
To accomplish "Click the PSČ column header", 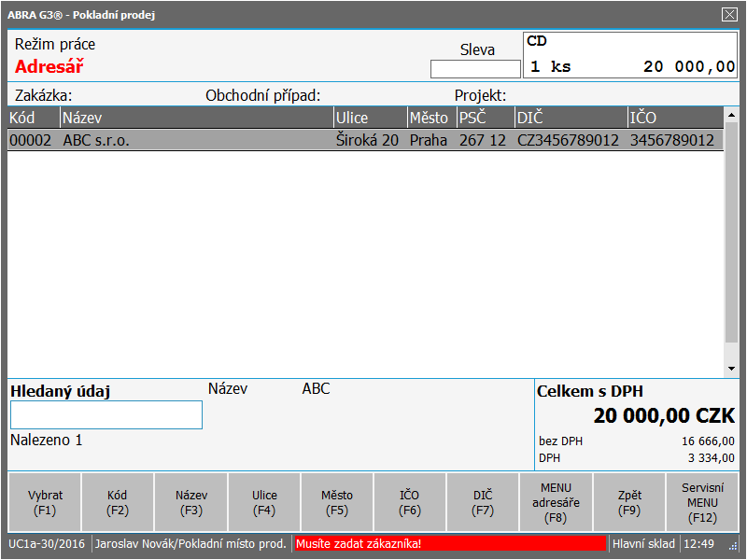I will click(484, 118).
